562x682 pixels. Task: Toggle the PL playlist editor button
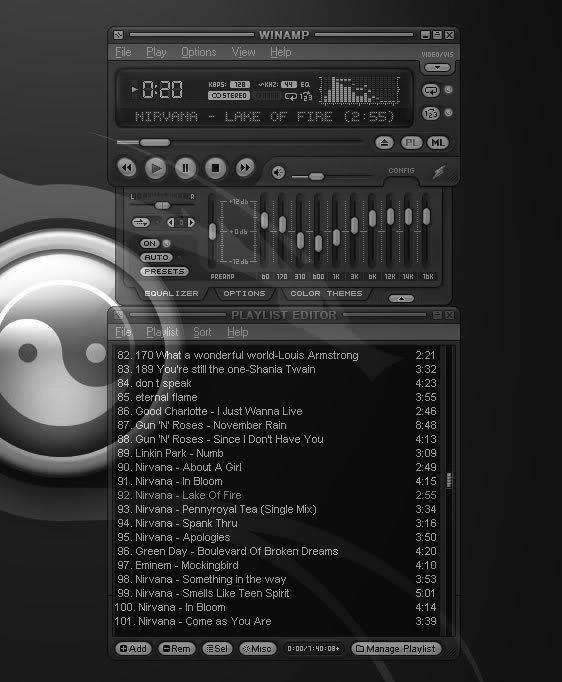pyautogui.click(x=411, y=143)
